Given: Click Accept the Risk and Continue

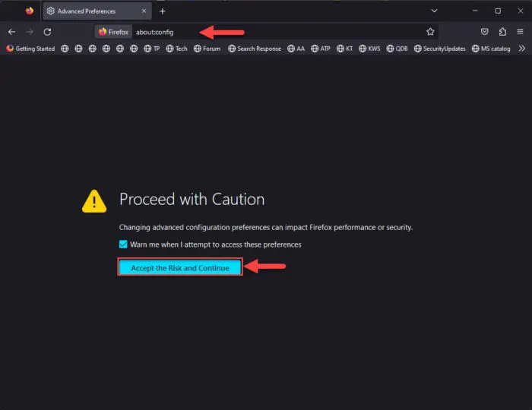Looking at the screenshot, I should click(180, 267).
